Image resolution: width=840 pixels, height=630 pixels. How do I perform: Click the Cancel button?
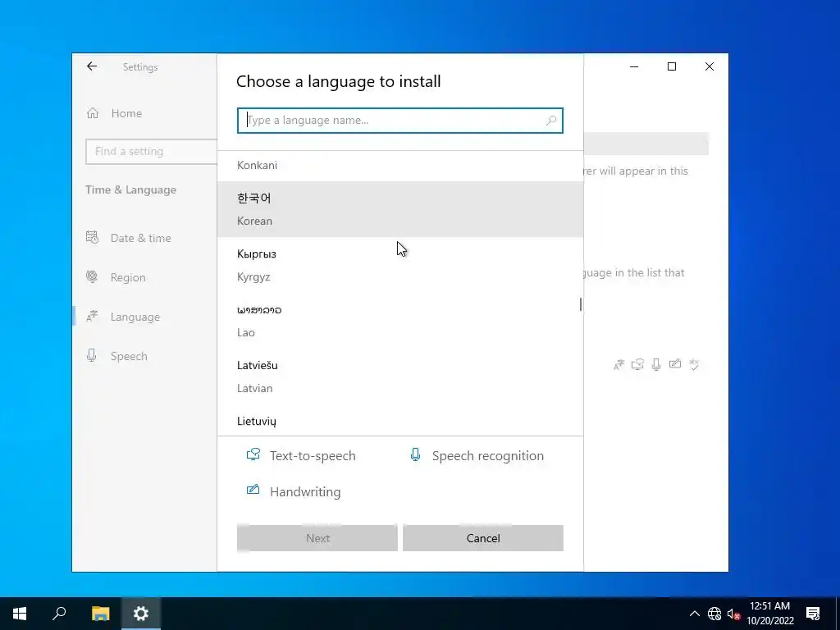(482, 538)
